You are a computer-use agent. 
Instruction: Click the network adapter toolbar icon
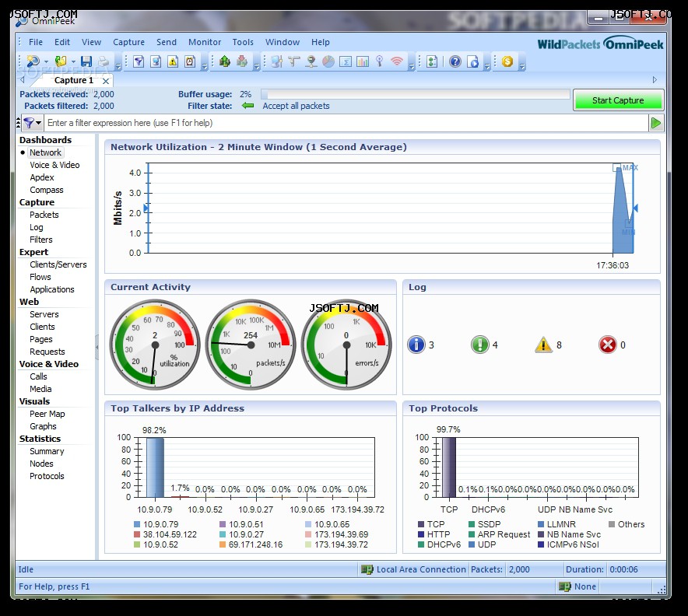pyautogui.click(x=311, y=61)
